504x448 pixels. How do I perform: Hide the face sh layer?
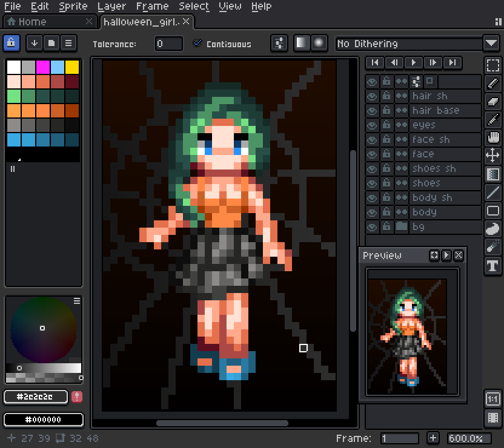[372, 140]
